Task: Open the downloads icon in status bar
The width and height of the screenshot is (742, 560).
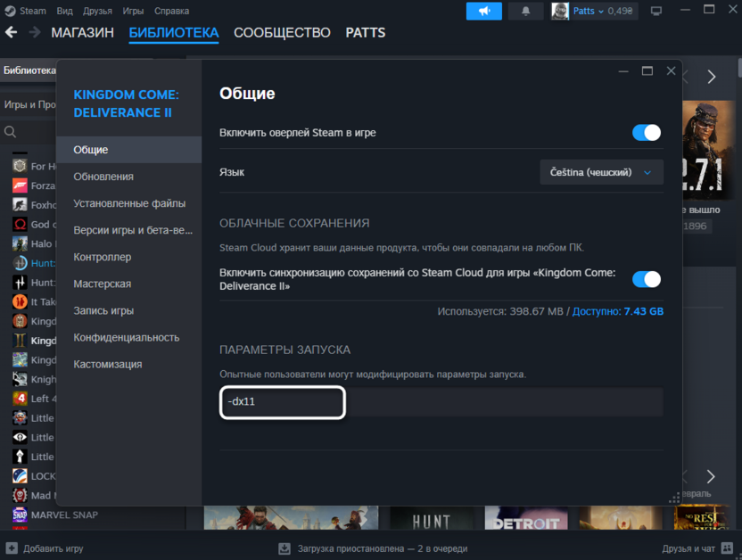Action: tap(284, 548)
